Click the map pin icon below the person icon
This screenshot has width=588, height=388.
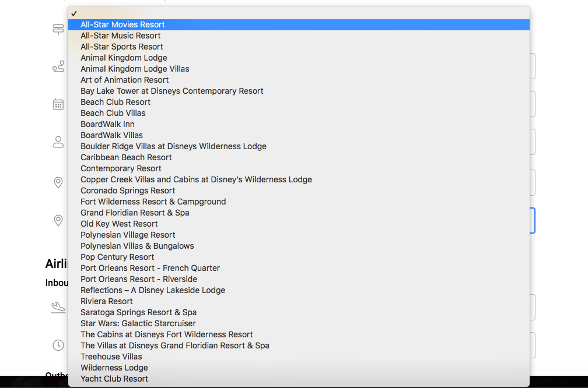pos(58,183)
